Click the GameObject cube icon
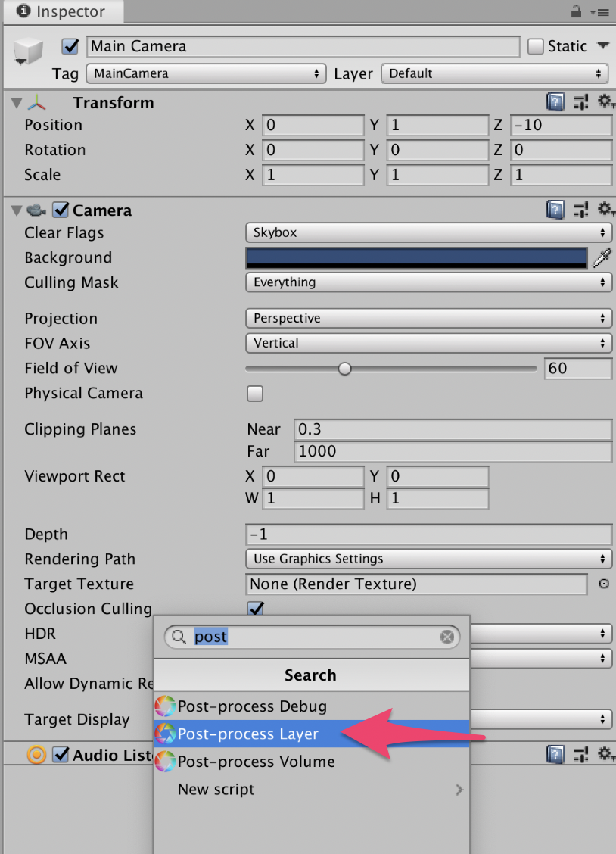 tap(28, 51)
